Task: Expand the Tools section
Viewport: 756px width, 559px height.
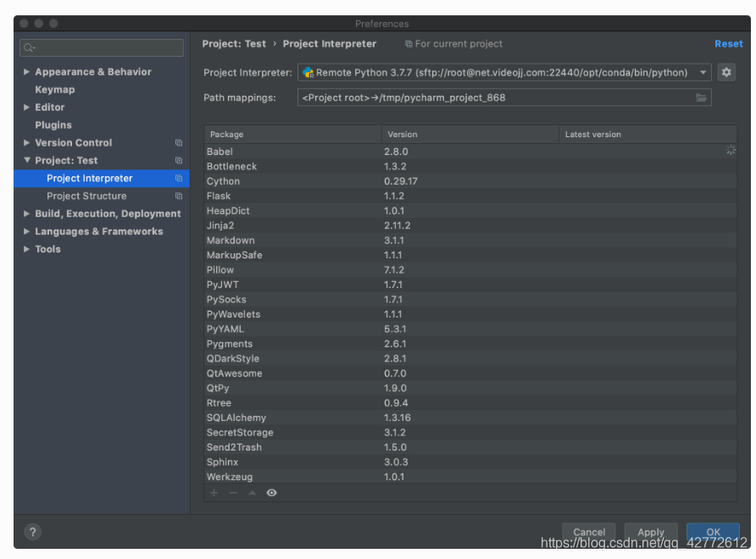Action: click(x=26, y=249)
